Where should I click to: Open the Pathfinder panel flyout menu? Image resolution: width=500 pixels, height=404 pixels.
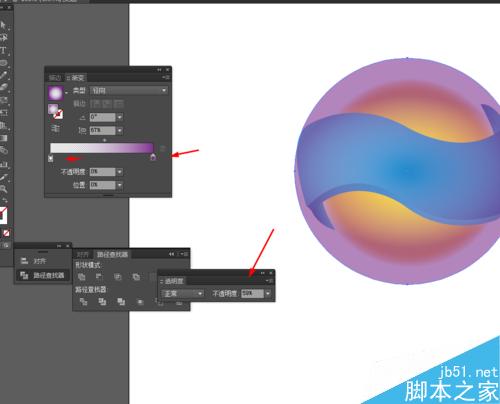[184, 254]
